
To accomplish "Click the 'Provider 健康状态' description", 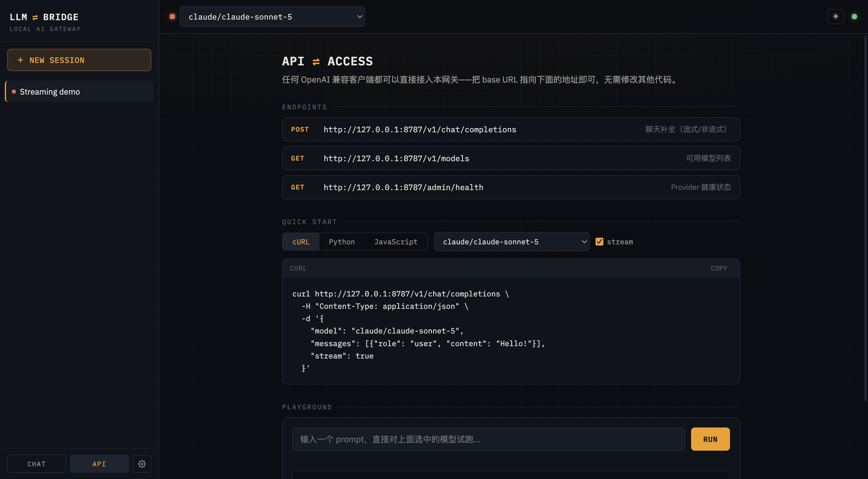I will [x=700, y=187].
